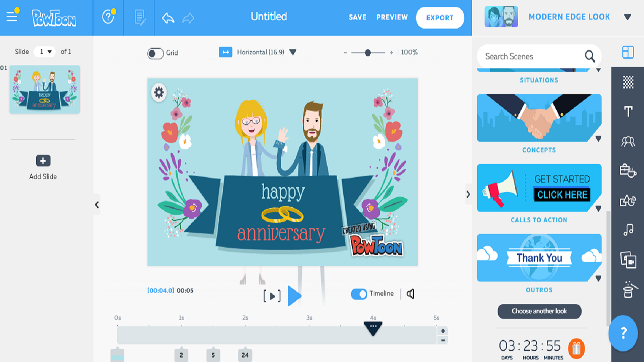The height and width of the screenshot is (362, 644).
Task: Click the orange gift icon
Action: 576,347
